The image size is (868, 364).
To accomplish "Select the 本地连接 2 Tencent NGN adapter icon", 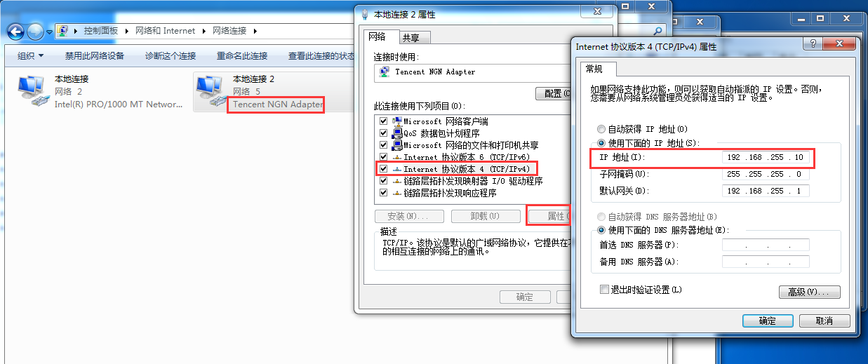I will coord(209,89).
